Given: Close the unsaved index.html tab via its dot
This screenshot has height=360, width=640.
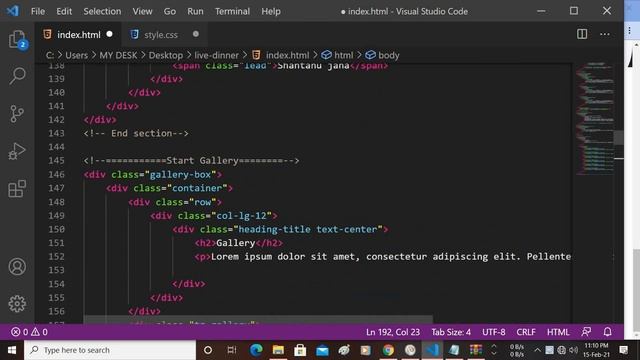Looking at the screenshot, I should pyautogui.click(x=109, y=34).
